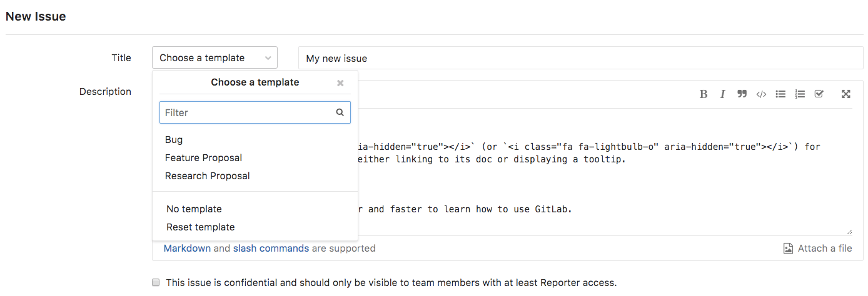Image resolution: width=868 pixels, height=296 pixels.
Task: Open the slash commands link
Action: pyautogui.click(x=271, y=249)
